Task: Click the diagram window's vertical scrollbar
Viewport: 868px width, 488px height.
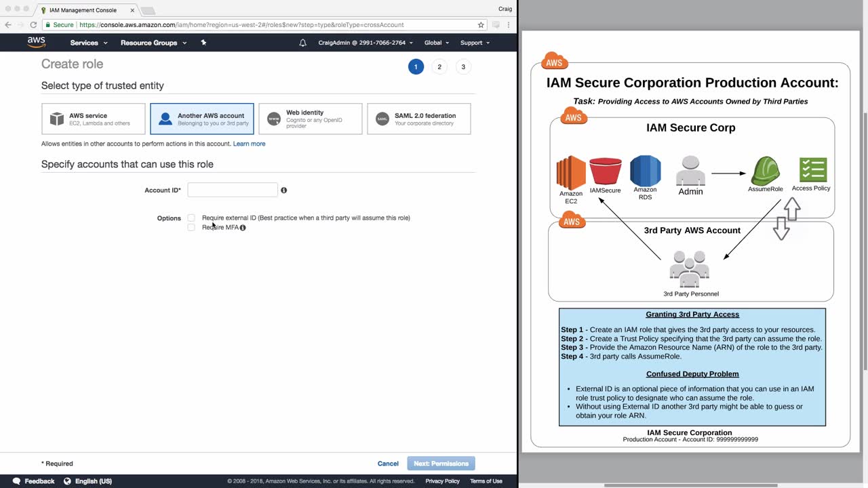Action: point(864,243)
